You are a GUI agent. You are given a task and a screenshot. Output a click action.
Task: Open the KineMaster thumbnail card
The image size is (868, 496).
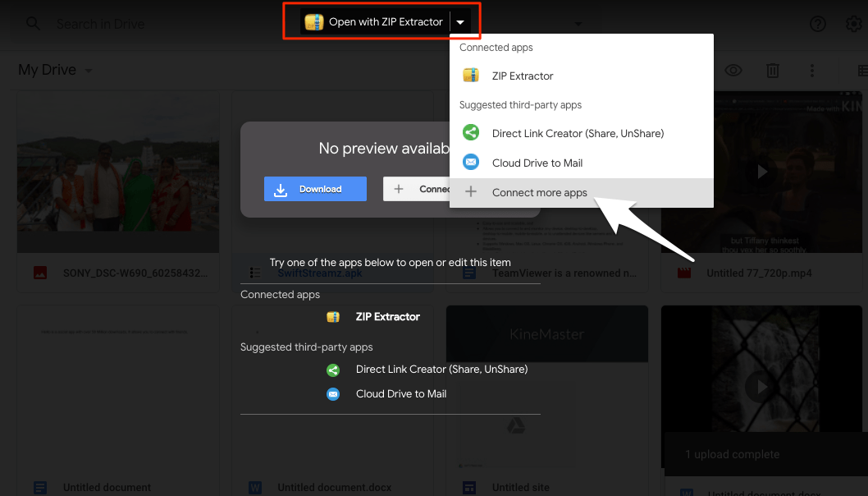(547, 334)
